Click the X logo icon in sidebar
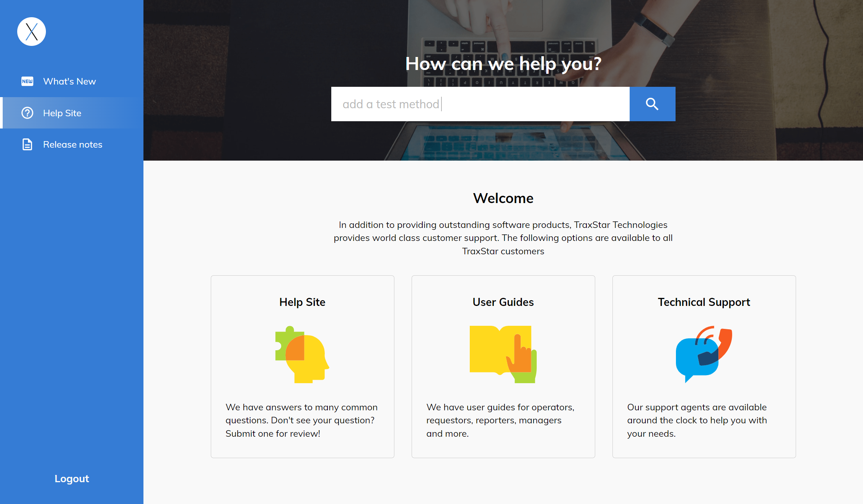The width and height of the screenshot is (863, 504). coord(31,31)
